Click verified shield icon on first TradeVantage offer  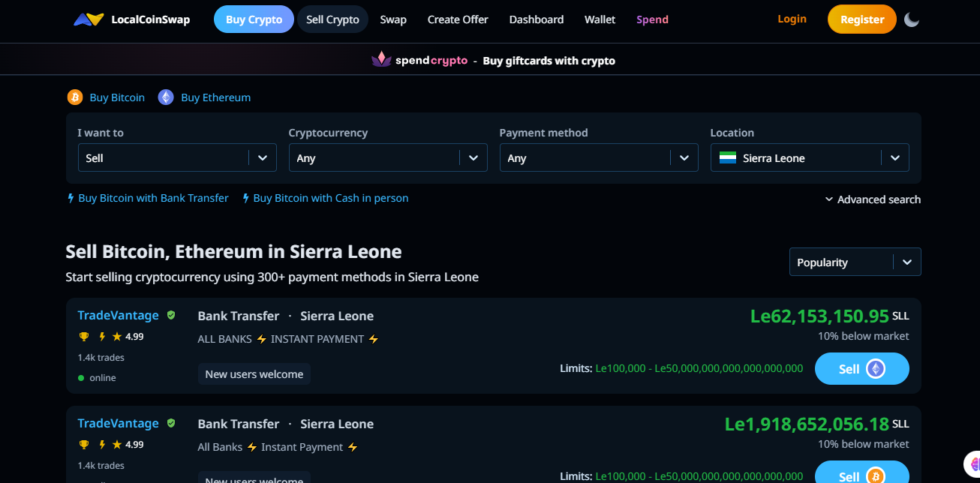pyautogui.click(x=171, y=316)
